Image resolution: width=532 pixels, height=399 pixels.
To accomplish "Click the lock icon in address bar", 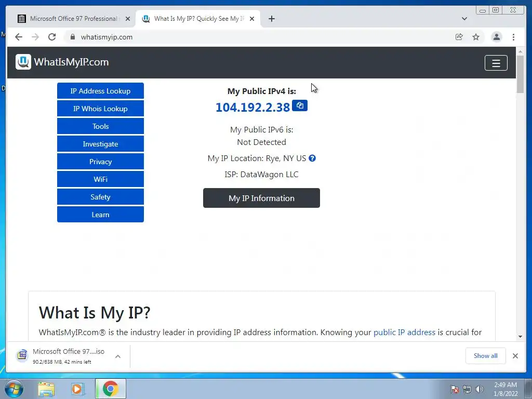I will (x=72, y=37).
